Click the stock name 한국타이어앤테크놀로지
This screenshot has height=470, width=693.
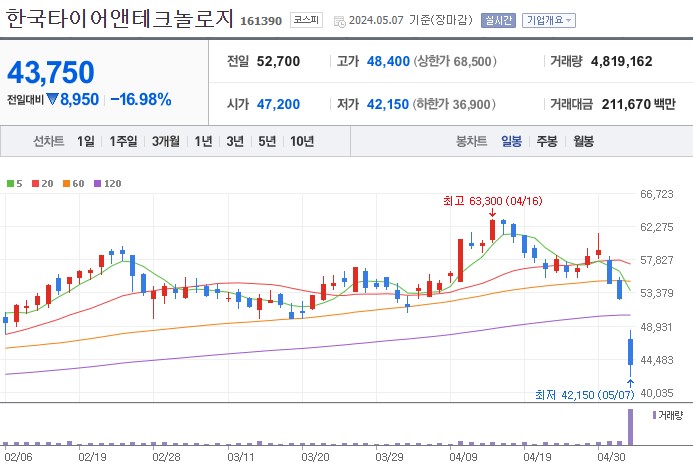[119, 19]
